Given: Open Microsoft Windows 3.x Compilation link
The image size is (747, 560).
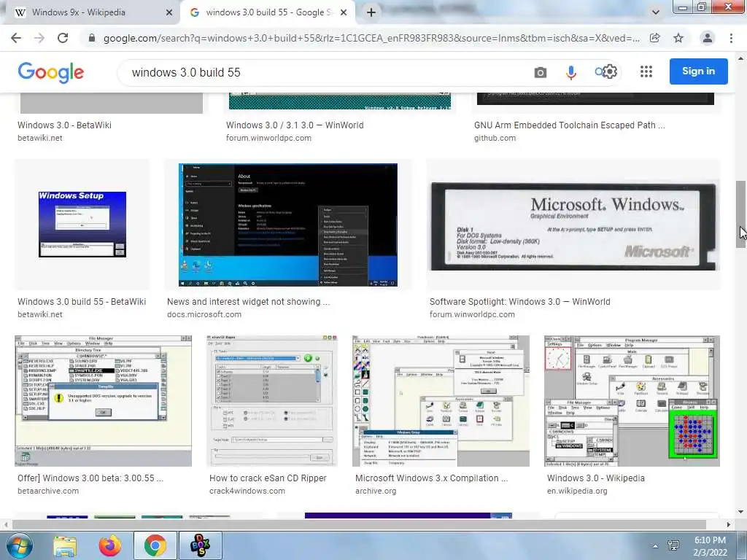Looking at the screenshot, I should (431, 478).
